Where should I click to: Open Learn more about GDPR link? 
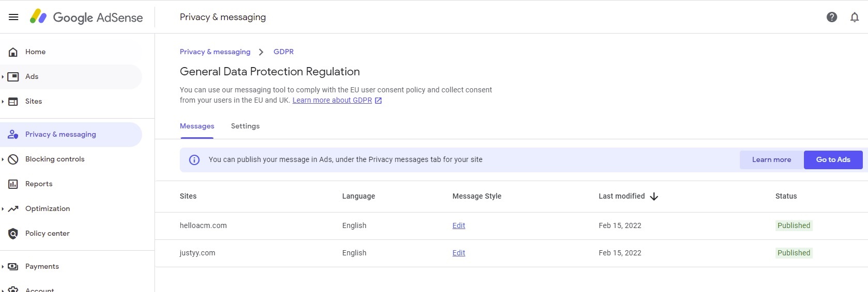332,100
